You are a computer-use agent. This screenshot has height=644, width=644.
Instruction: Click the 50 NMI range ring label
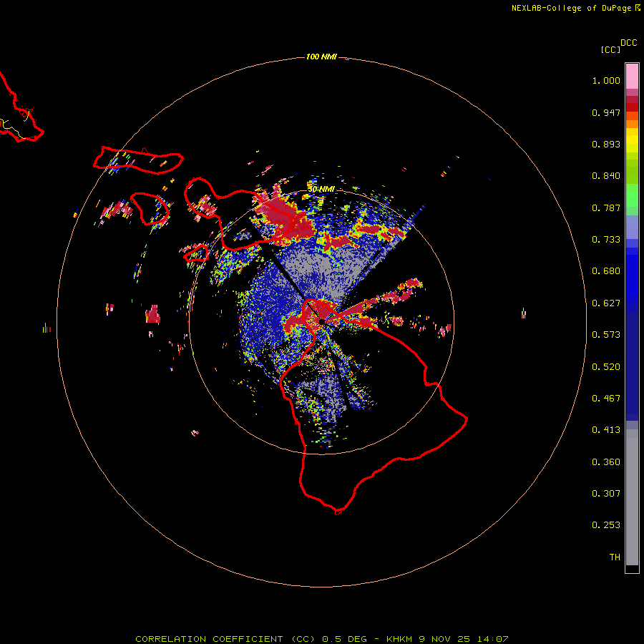click(321, 190)
